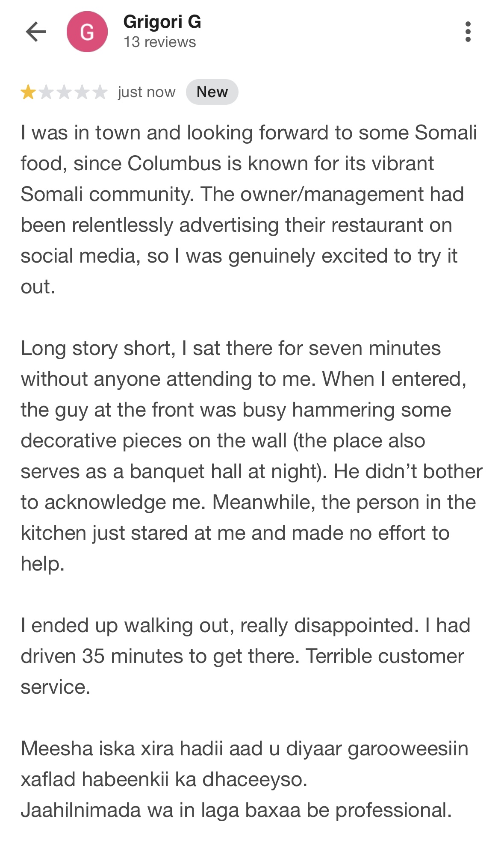Tap the "just now" timestamp

click(147, 92)
